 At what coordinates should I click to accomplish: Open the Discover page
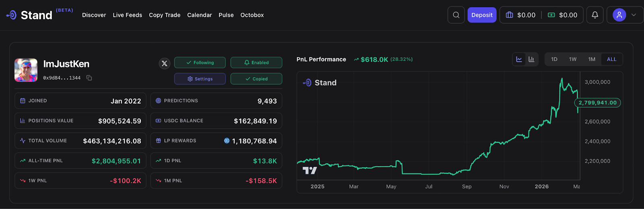(94, 15)
